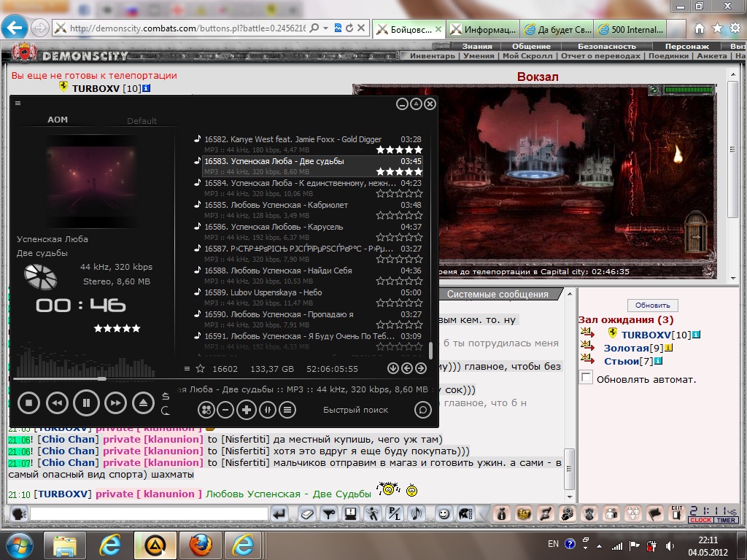Open the Знания menu

[477, 46]
